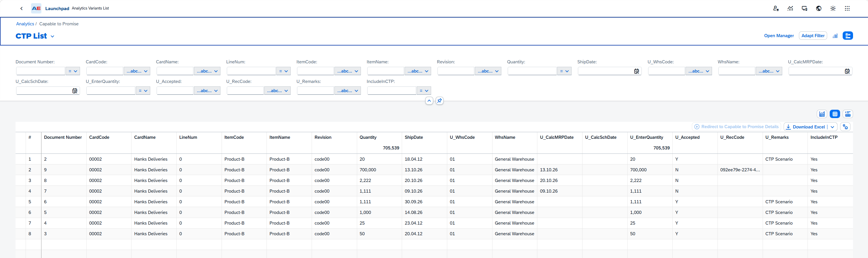
Task: Click the Adapt Filter button
Action: point(813,36)
